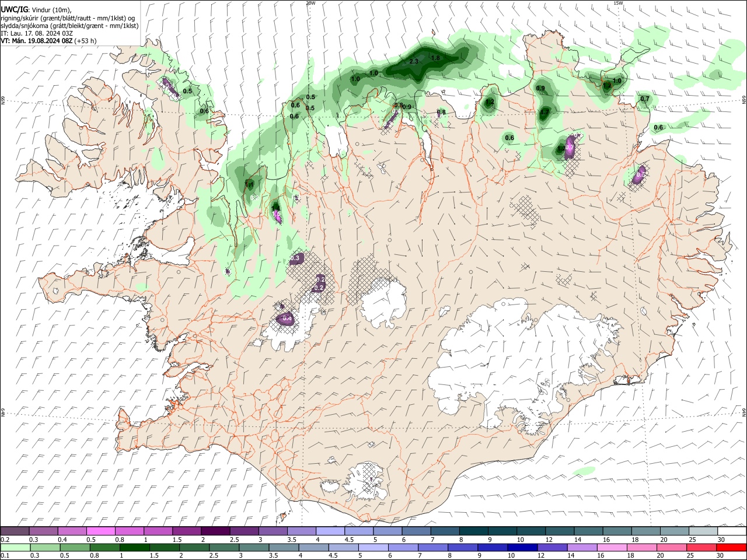
Task: Click the white 30 mm snow legend swatch
Action: pos(732,531)
